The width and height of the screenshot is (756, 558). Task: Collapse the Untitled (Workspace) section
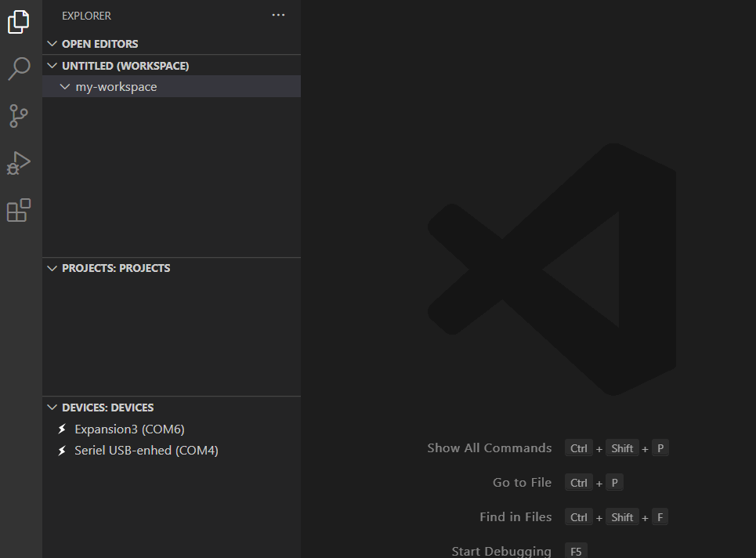52,66
